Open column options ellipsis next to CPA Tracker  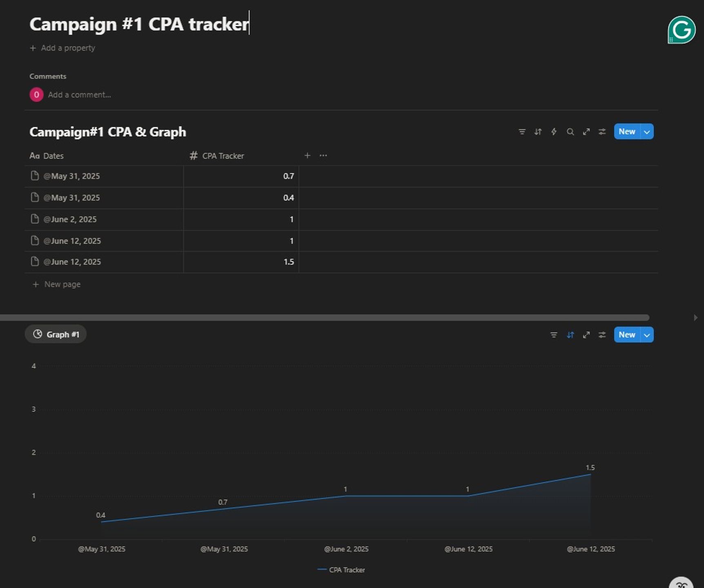(x=323, y=156)
